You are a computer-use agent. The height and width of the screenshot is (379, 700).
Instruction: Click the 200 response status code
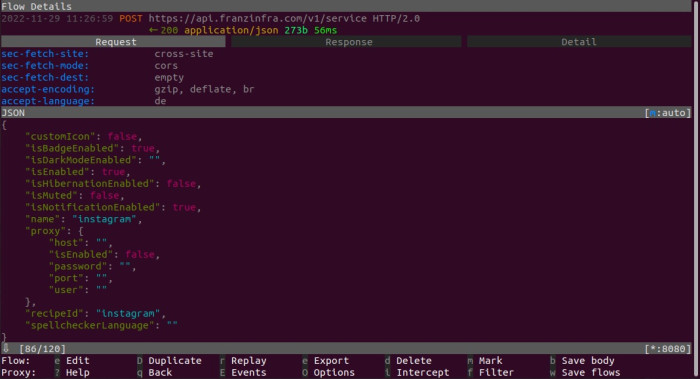[169, 30]
